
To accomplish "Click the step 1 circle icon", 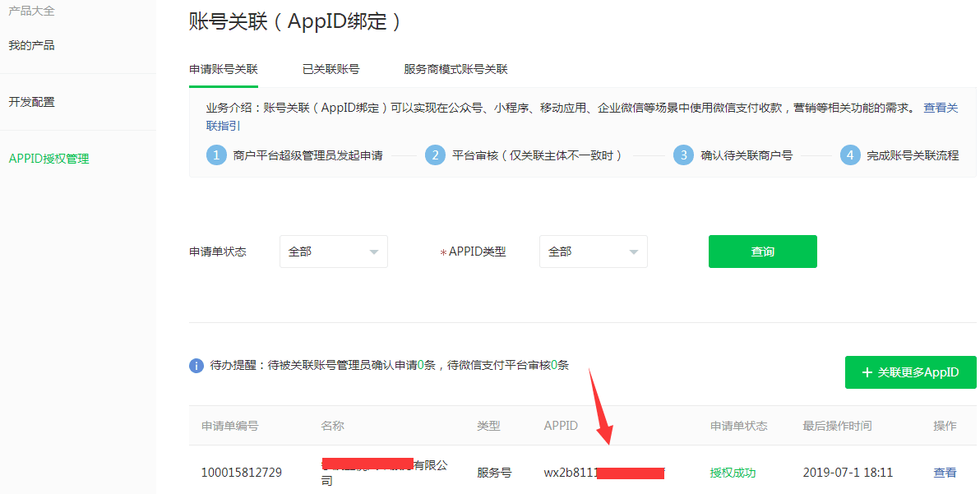I will [216, 155].
